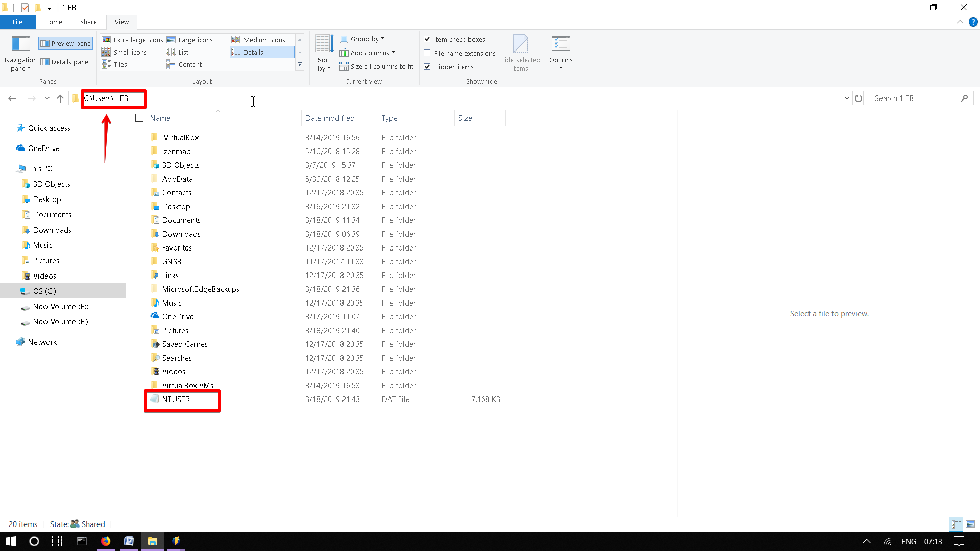Choose Small icons layout
Screen dimensions: 980x551
tap(125, 52)
